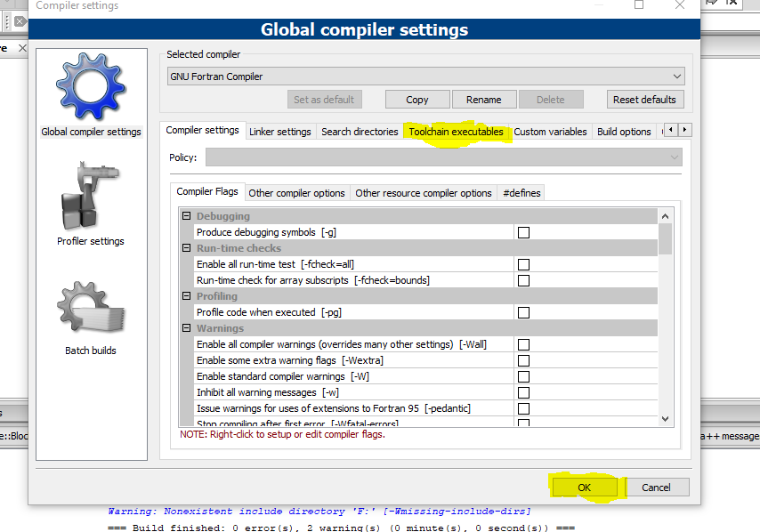This screenshot has height=532, width=760.
Task: Collapse the Debugging category
Action: pyautogui.click(x=186, y=216)
